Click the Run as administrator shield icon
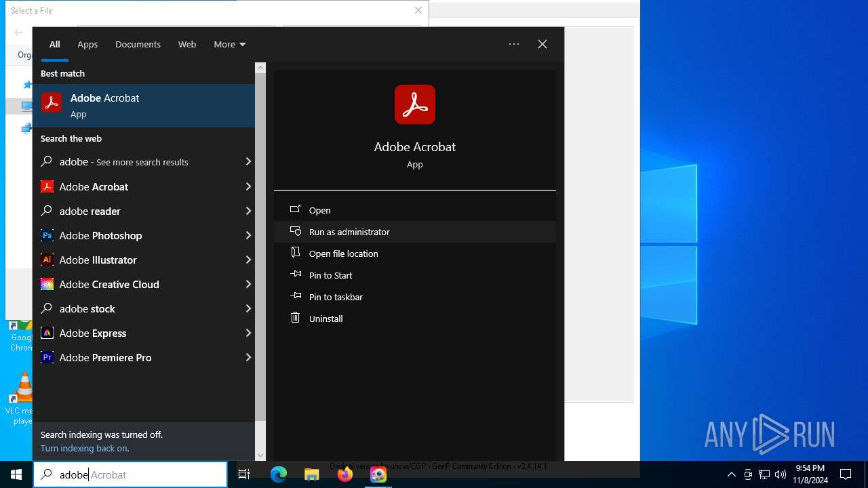Screen dimensions: 868x488 click(296, 231)
